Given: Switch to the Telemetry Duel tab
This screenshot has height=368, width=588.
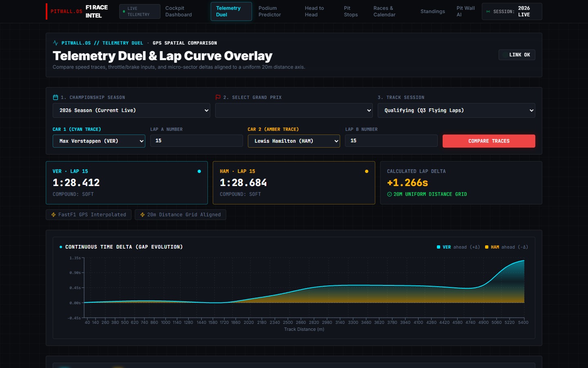Looking at the screenshot, I should (x=231, y=11).
